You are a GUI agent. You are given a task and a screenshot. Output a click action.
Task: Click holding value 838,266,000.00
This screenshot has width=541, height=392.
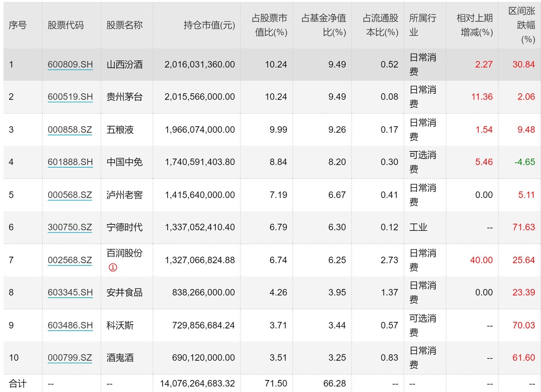click(203, 292)
